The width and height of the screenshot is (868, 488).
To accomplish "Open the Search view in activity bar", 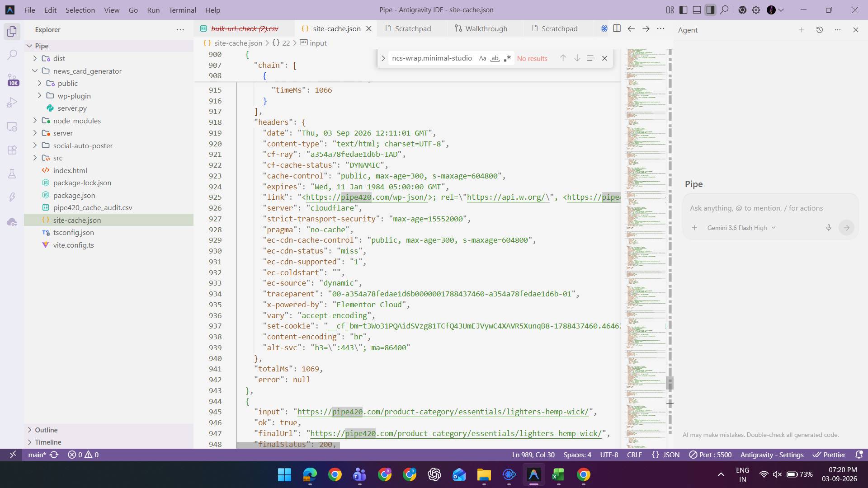I will [x=12, y=55].
